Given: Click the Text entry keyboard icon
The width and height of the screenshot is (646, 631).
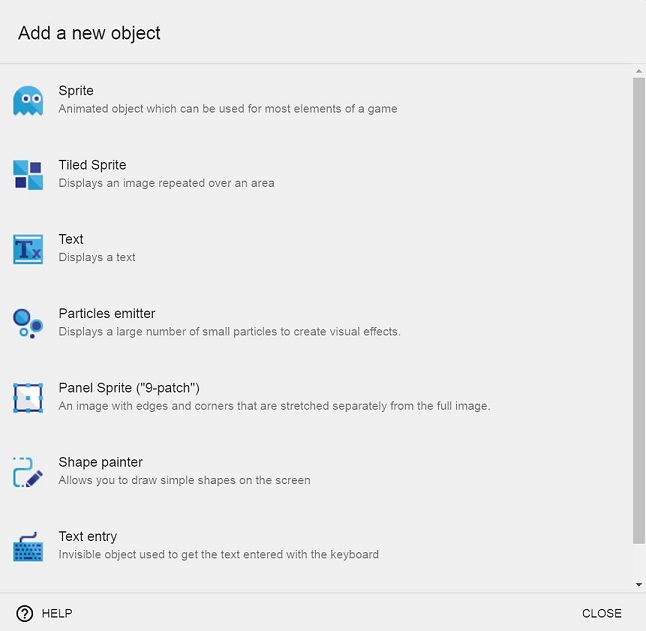Looking at the screenshot, I should point(28,546).
